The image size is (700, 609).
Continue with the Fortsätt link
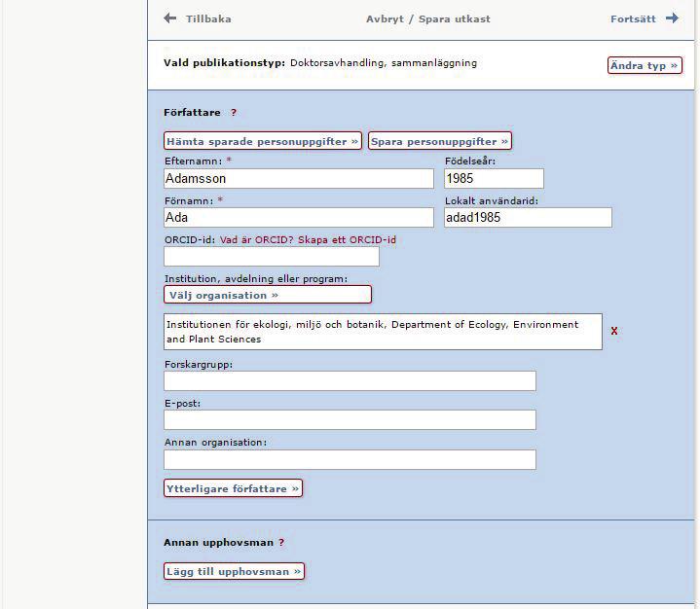633,18
